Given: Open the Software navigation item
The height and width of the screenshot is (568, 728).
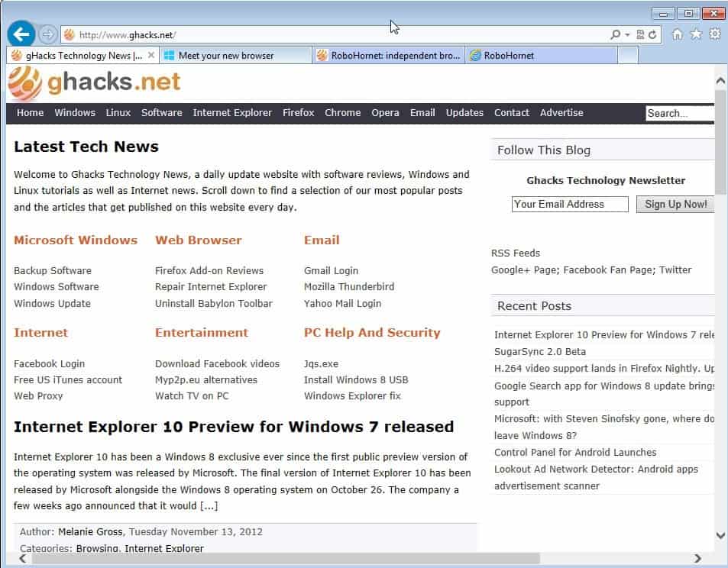Looking at the screenshot, I should [162, 113].
